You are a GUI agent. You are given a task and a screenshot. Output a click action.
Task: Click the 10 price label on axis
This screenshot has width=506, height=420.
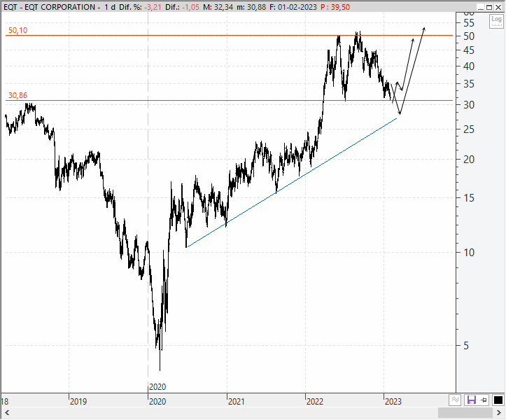(469, 253)
